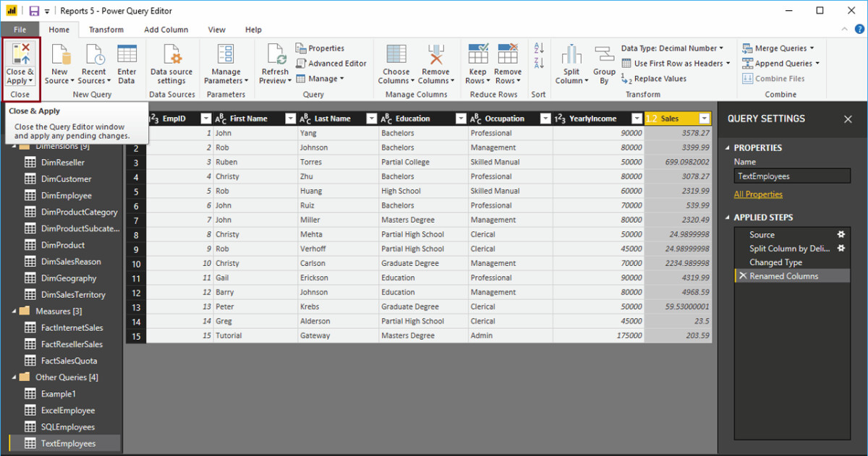Collapse the Applied Steps section
This screenshot has height=456, width=868.
pos(728,218)
